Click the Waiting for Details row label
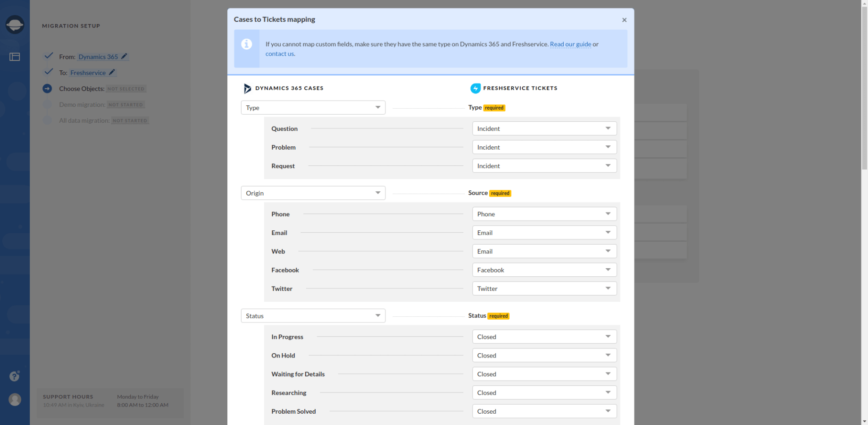The height and width of the screenshot is (425, 868). pyautogui.click(x=298, y=374)
